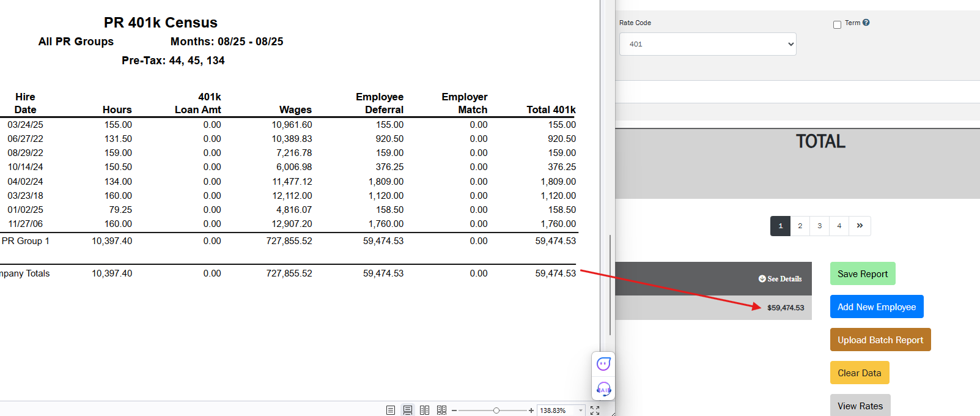Click the Rate Code label
This screenshot has height=416, width=980.
(x=635, y=23)
